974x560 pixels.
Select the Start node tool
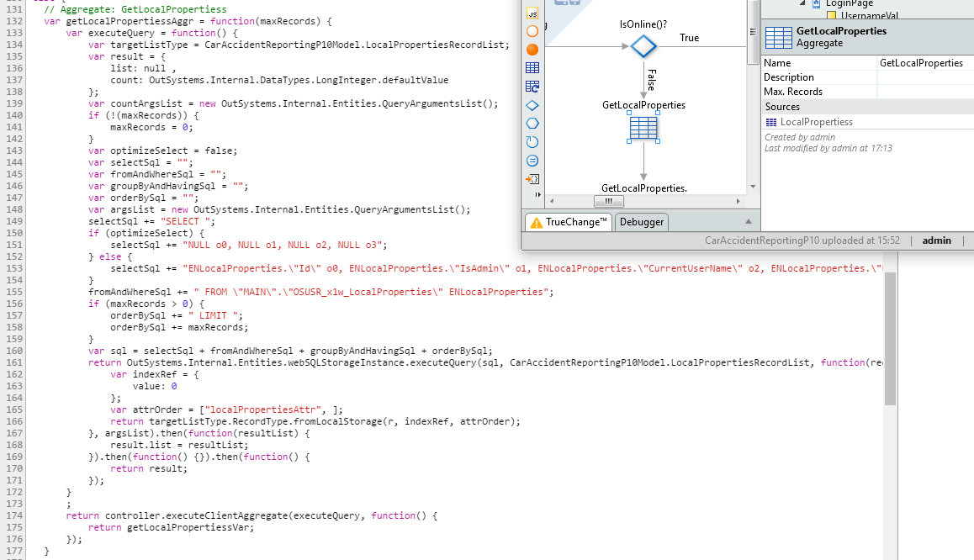[x=533, y=30]
